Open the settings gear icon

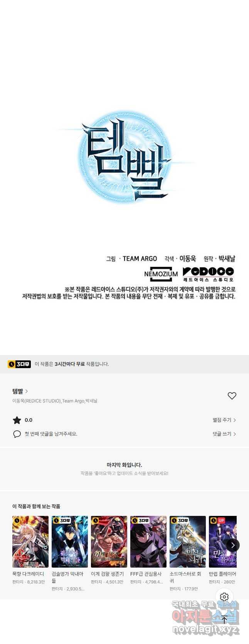point(224,597)
